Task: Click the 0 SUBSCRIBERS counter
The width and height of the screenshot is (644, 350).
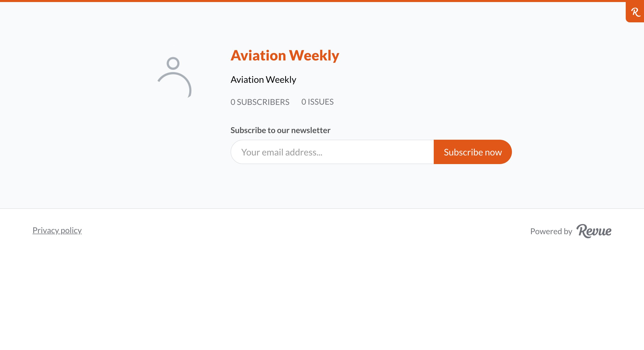Action: coord(260,102)
